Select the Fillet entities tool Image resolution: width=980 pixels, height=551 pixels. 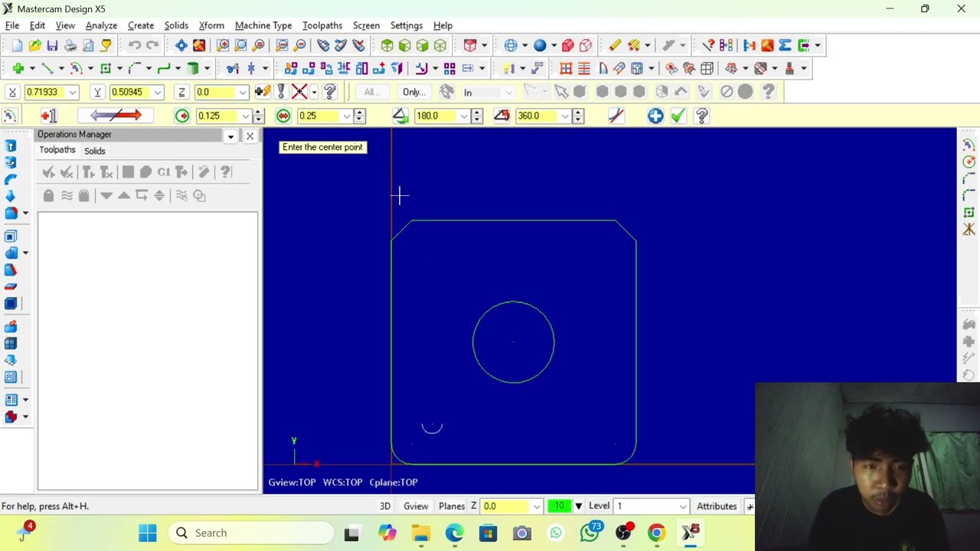click(135, 69)
